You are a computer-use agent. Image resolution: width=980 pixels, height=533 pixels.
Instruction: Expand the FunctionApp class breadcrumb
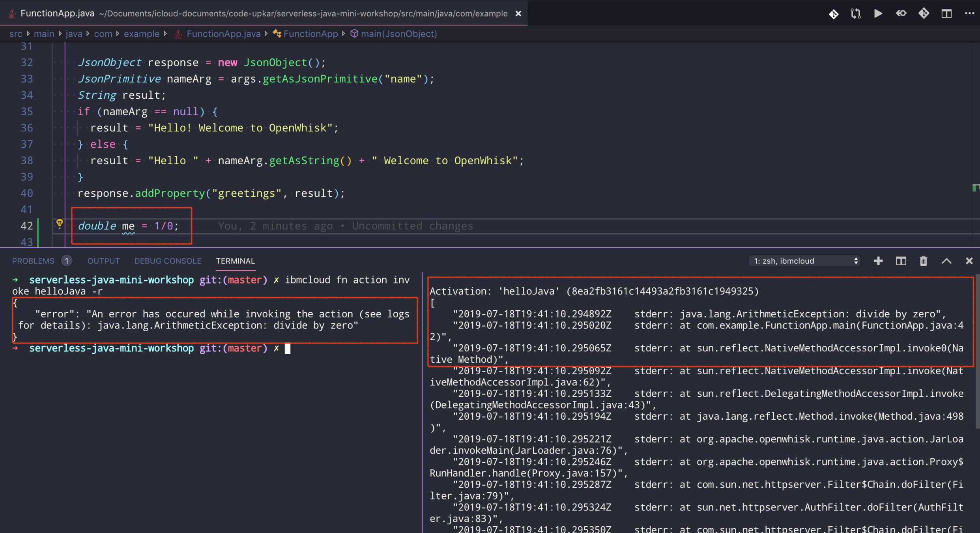coord(310,34)
